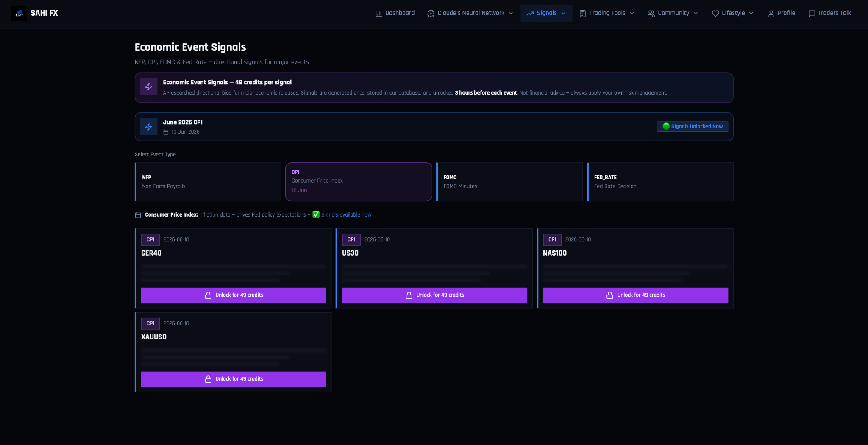This screenshot has height=445, width=868.
Task: Click the Economic Event Signals page heading
Action: [190, 47]
